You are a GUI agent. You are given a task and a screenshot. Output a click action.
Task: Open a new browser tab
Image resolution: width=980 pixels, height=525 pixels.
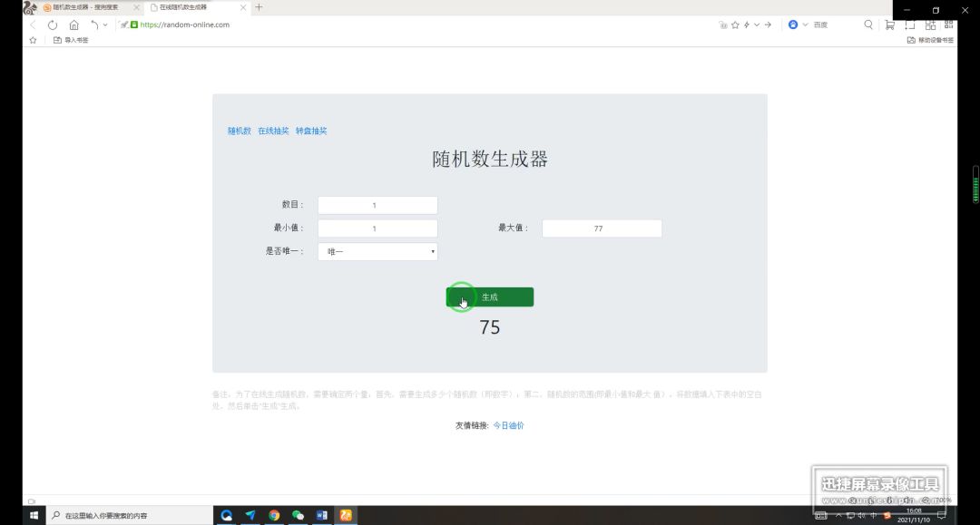(x=259, y=7)
